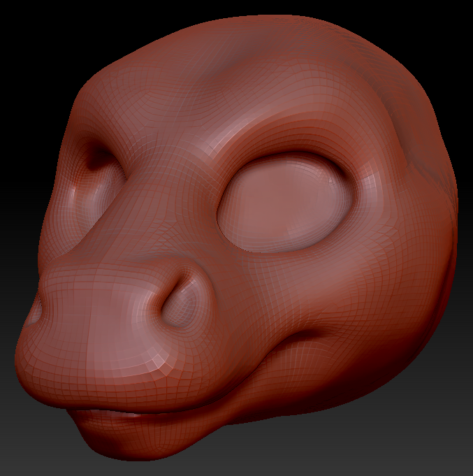Click the large right eye socket
The width and height of the screenshot is (473, 476).
point(285,203)
